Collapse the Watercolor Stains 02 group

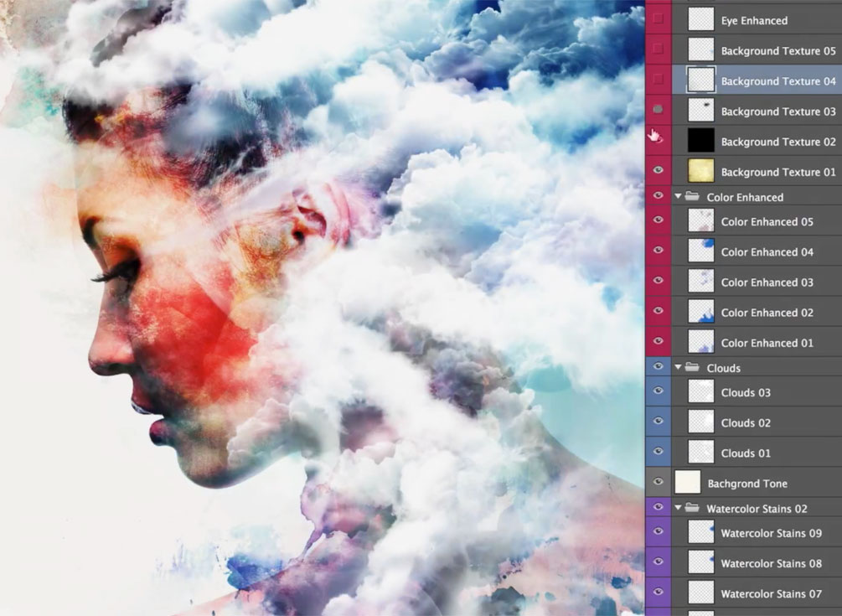click(679, 508)
